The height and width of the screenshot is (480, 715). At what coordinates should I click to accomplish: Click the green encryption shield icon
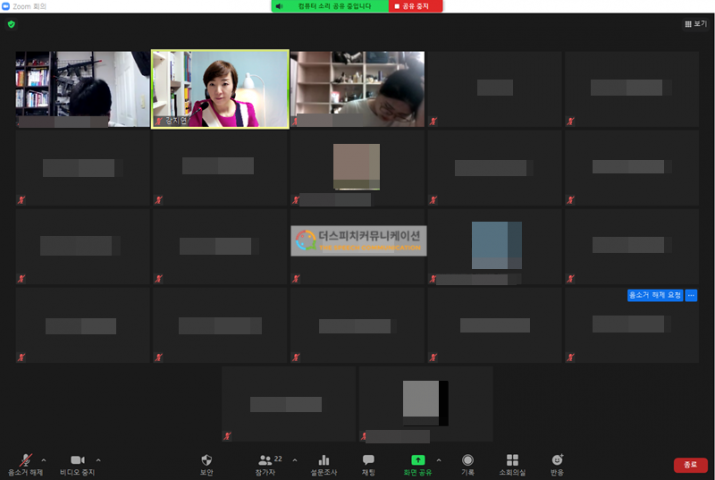11,24
